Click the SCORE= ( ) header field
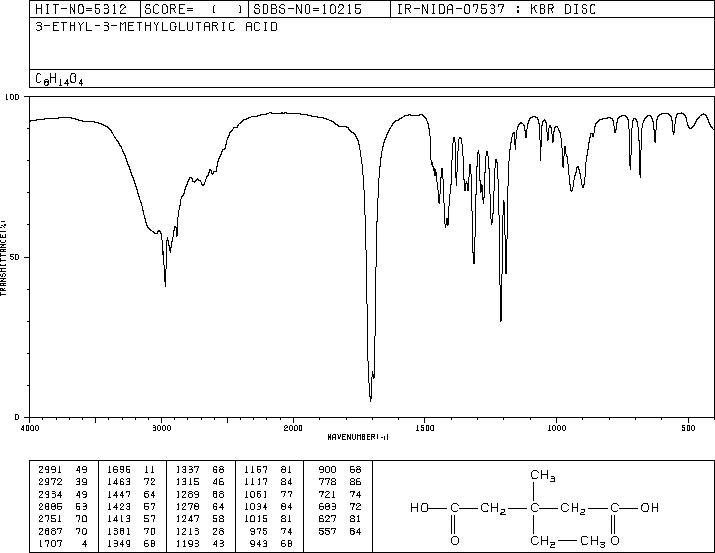The image size is (715, 553). coord(194,9)
